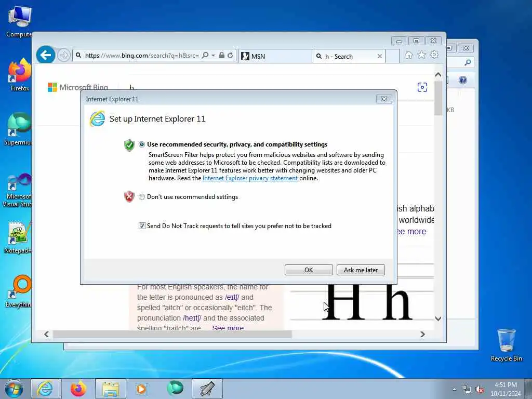Show hidden tray icons arrow

[x=454, y=390]
